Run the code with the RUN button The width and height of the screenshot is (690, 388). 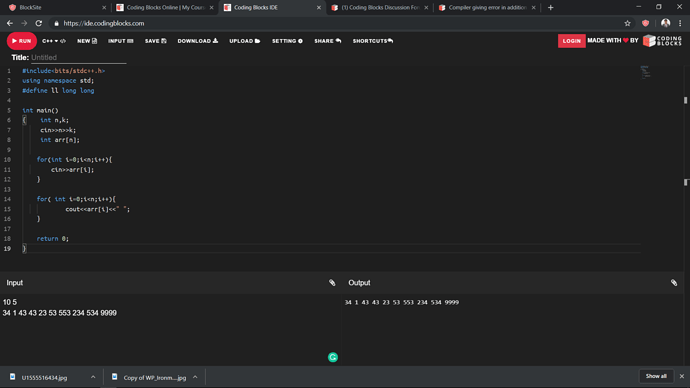tap(22, 41)
